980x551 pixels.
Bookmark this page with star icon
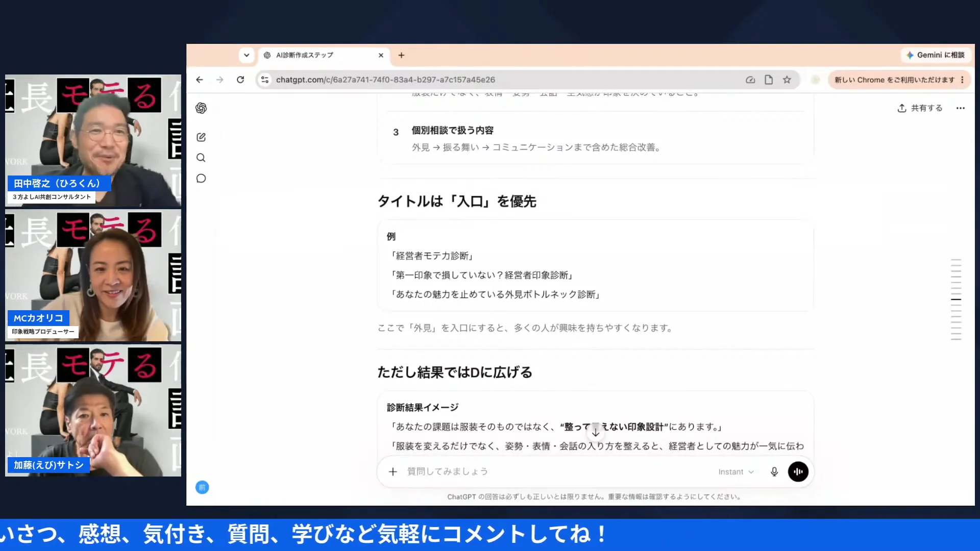click(787, 80)
